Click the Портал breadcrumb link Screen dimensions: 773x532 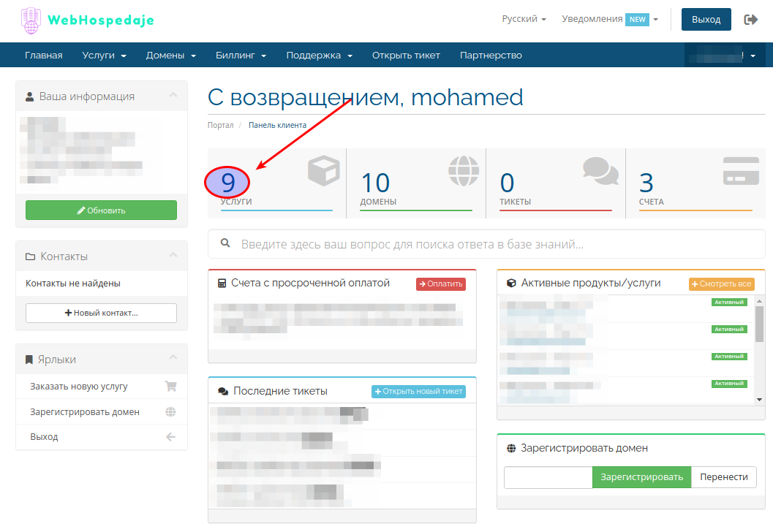click(220, 125)
